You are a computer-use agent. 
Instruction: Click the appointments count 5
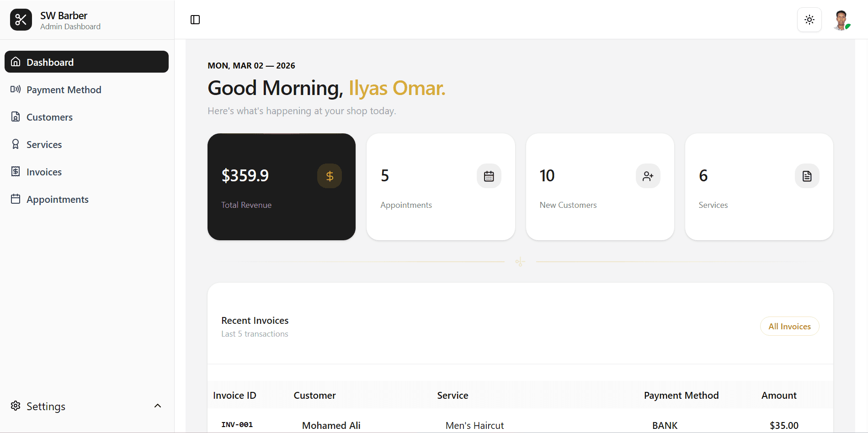click(385, 175)
